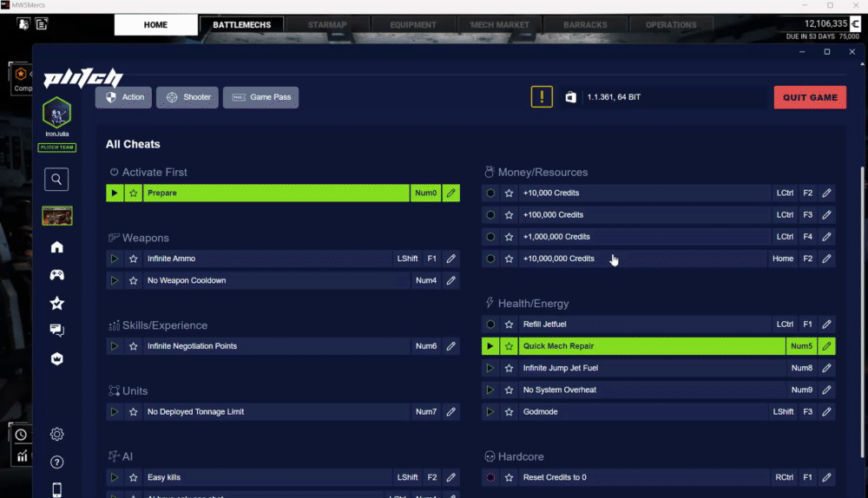Image resolution: width=868 pixels, height=498 pixels.
Task: Click the "Refill Jetfuel" cheat label
Action: click(545, 324)
